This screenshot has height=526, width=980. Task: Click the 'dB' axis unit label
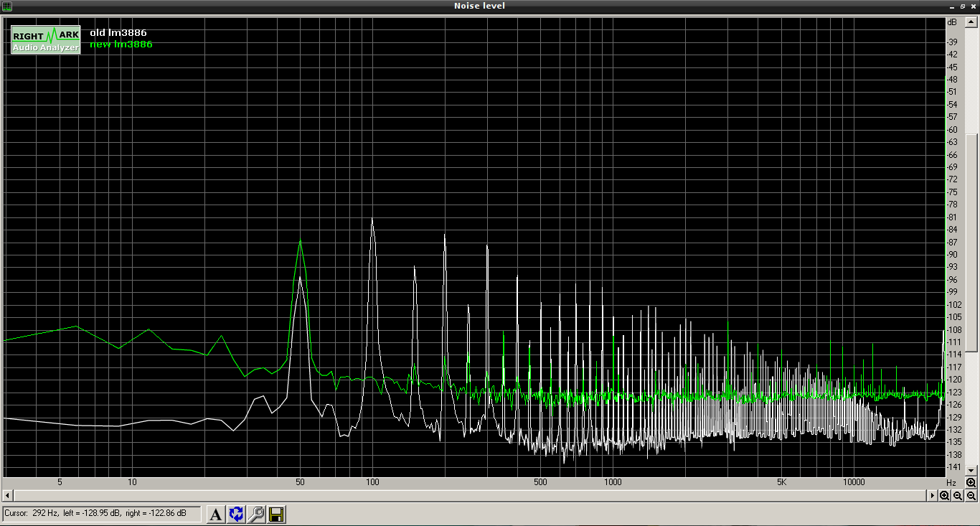952,22
